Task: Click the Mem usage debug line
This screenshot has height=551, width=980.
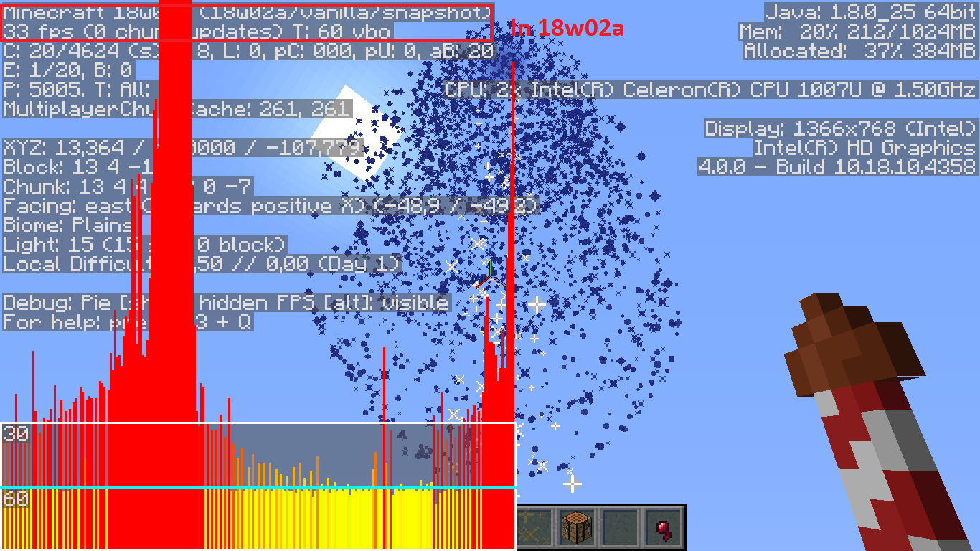Action: (x=857, y=32)
